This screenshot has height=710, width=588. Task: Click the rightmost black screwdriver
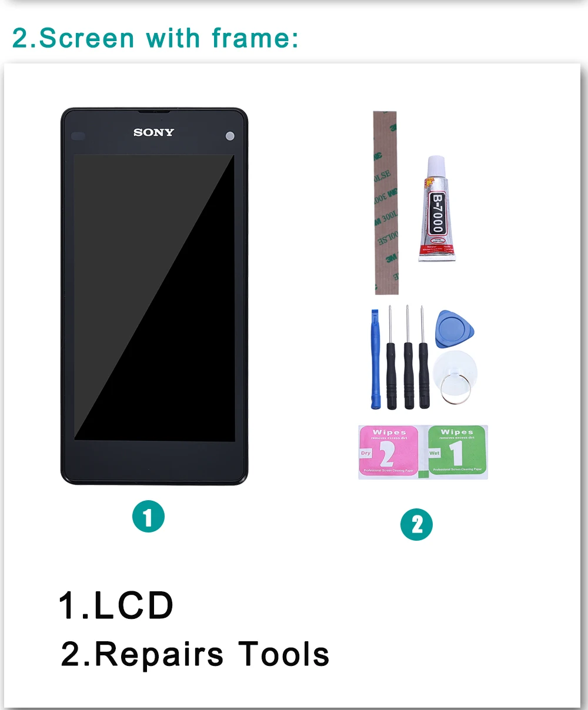[x=423, y=357]
